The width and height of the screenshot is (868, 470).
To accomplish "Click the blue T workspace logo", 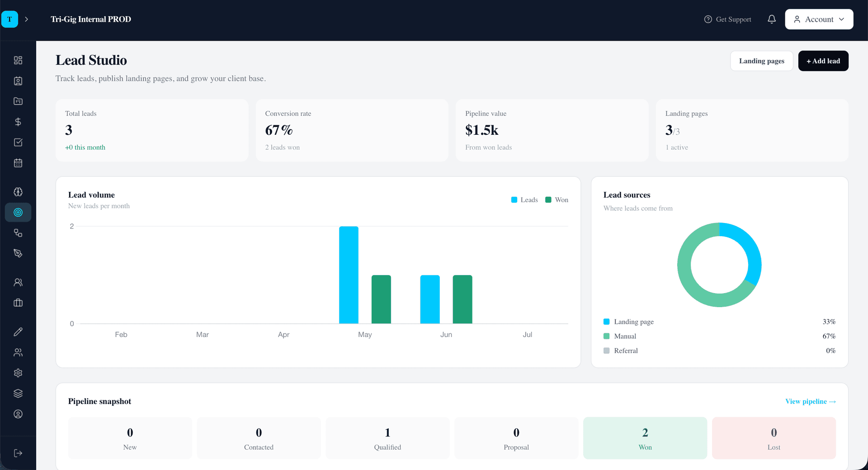I will pyautogui.click(x=9, y=19).
